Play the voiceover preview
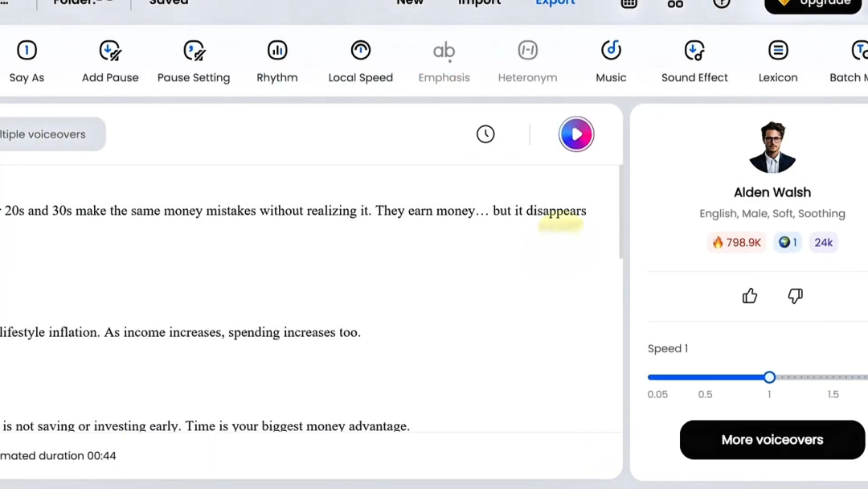 [576, 134]
